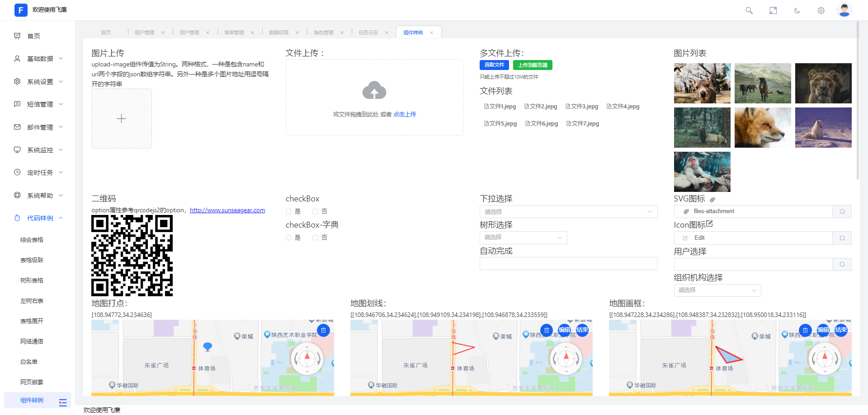Toggle fullscreen mode icon in header
Viewport: 868px width, 415px height.
[x=773, y=10]
